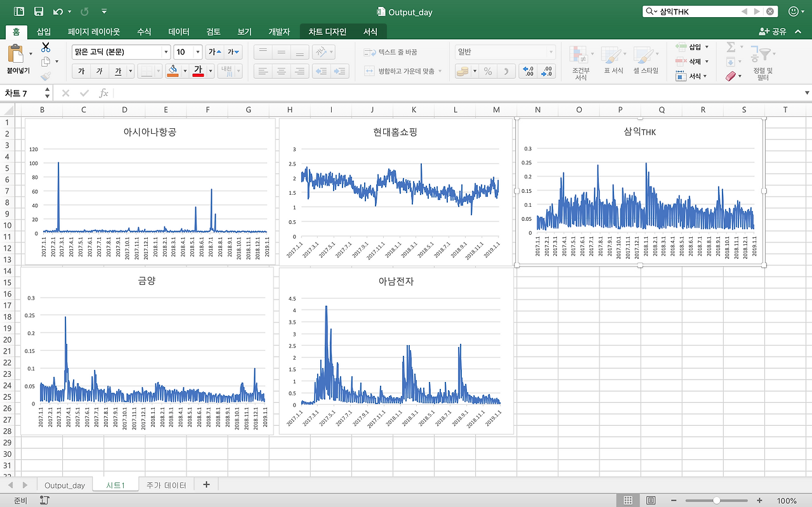Switch to Page Layout view in status bar
Screen dimensions: 812x507
(651, 501)
